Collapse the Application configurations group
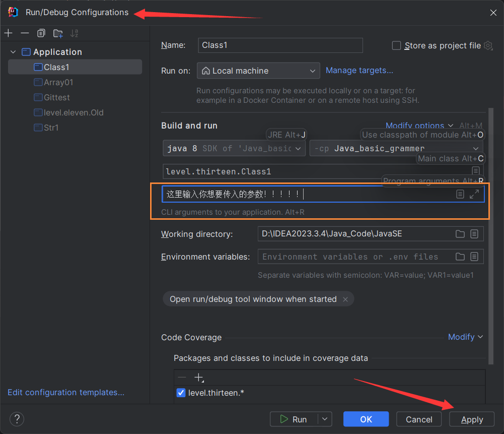This screenshot has width=504, height=434. (x=13, y=52)
